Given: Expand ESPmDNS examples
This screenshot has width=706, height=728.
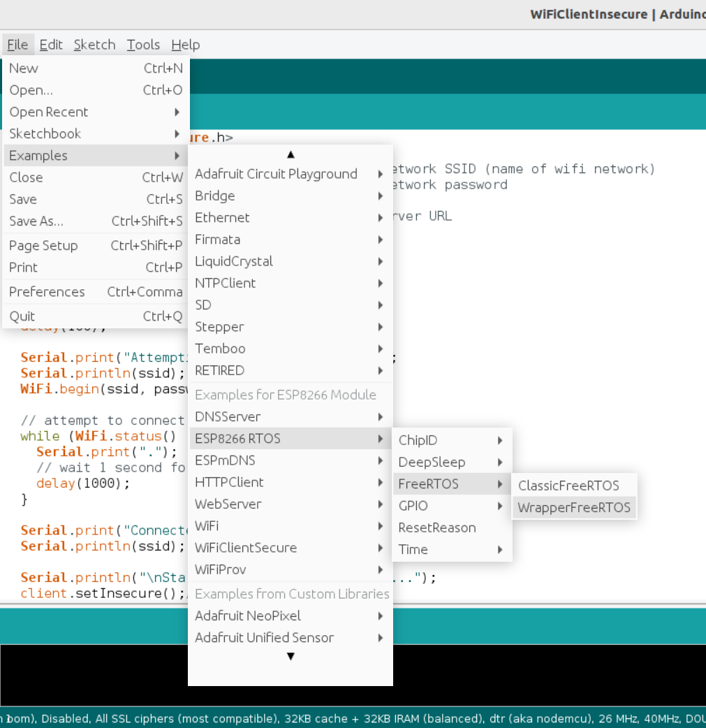Looking at the screenshot, I should click(x=291, y=460).
